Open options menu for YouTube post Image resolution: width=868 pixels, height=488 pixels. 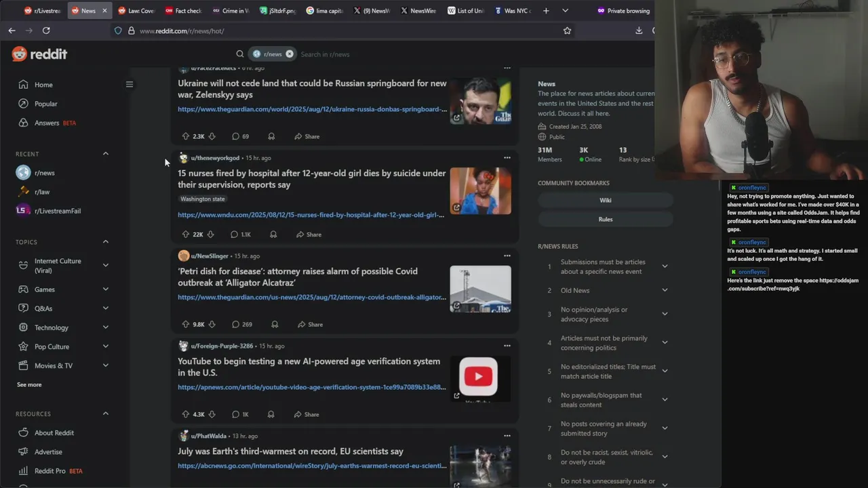click(507, 346)
